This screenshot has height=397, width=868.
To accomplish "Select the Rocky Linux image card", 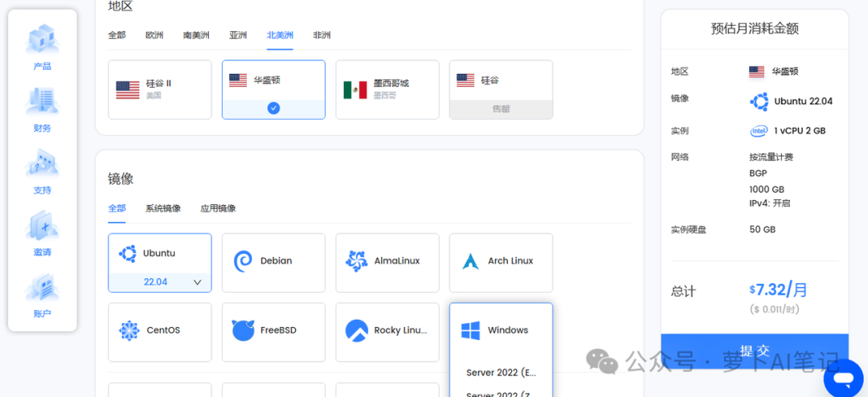I will (x=387, y=332).
